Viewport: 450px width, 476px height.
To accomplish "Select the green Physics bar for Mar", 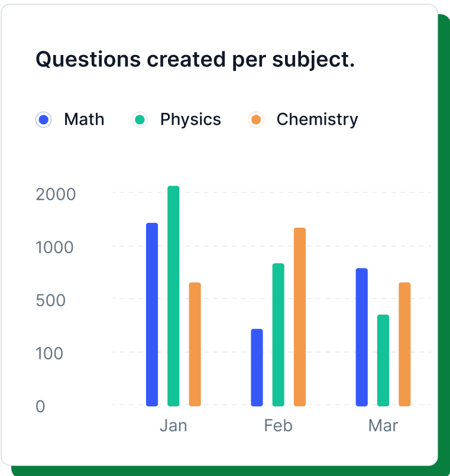I will click(383, 360).
